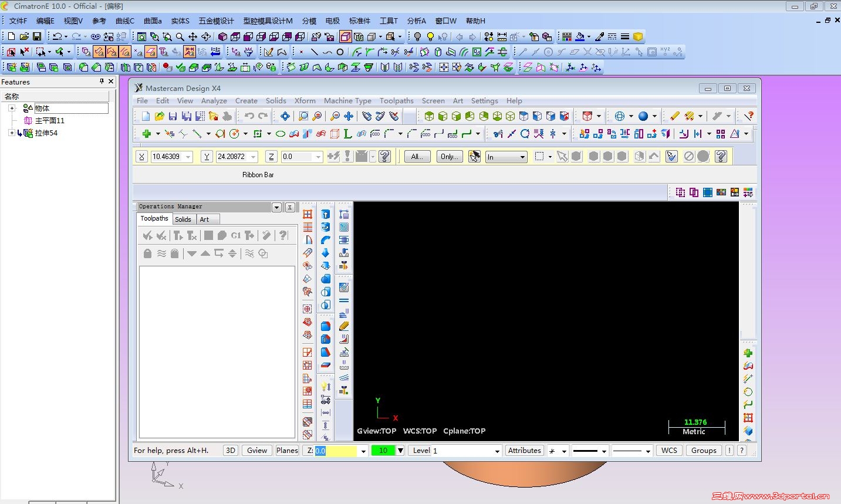This screenshot has width=841, height=504.
Task: Click the Pan icon in Mastercam toolbar
Action: click(x=349, y=116)
